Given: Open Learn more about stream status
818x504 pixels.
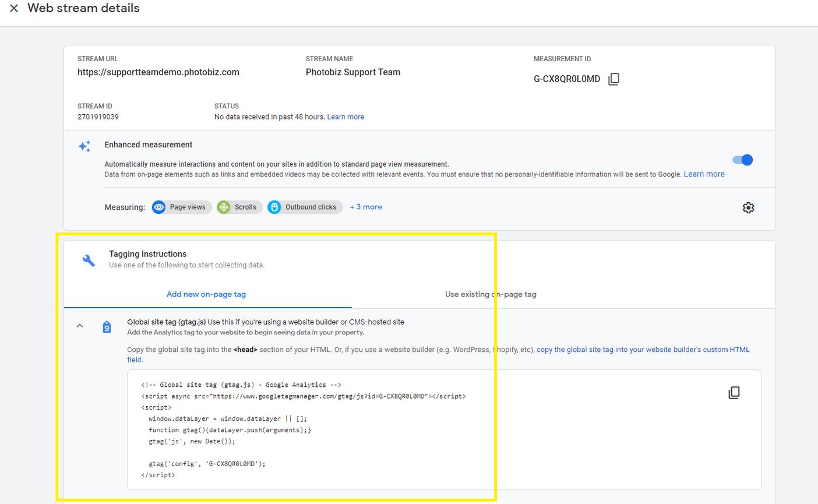Looking at the screenshot, I should (345, 117).
